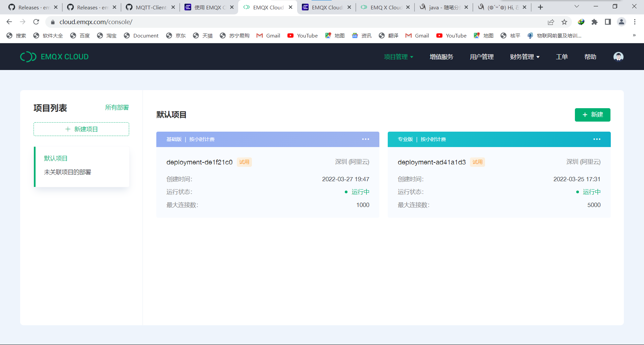Click the 新建项目 dashed button
Viewport: 644px width, 345px height.
click(x=81, y=129)
